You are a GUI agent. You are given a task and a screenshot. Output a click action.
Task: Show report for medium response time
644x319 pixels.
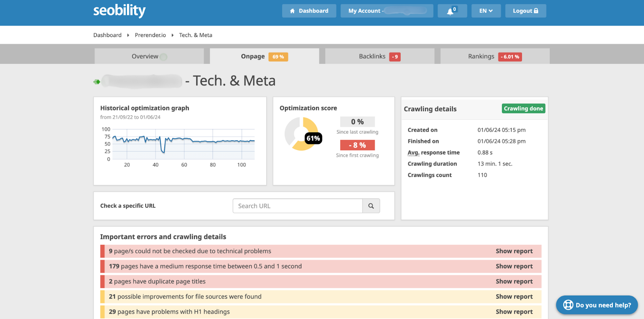point(514,266)
